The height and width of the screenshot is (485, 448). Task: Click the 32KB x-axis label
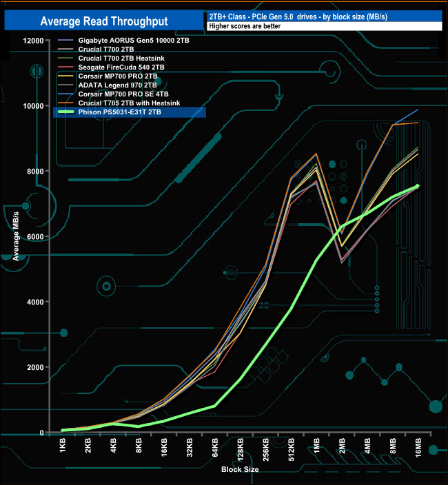click(x=190, y=447)
